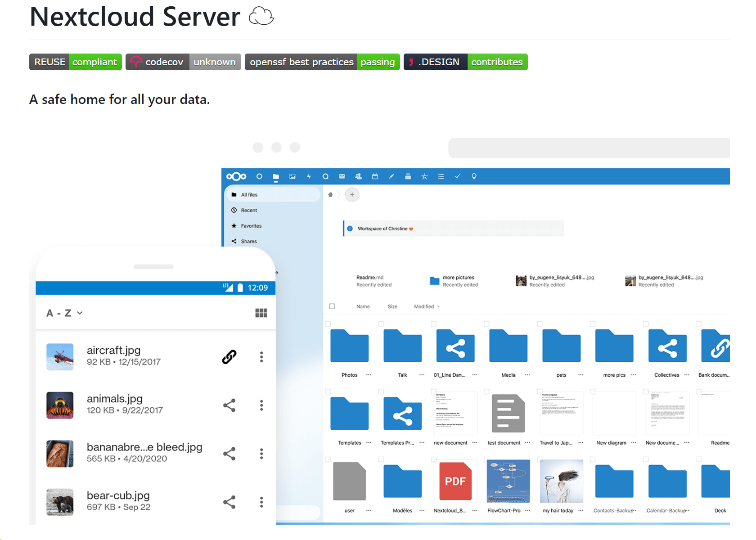Click the .DESIGN contributes badge

tap(466, 62)
